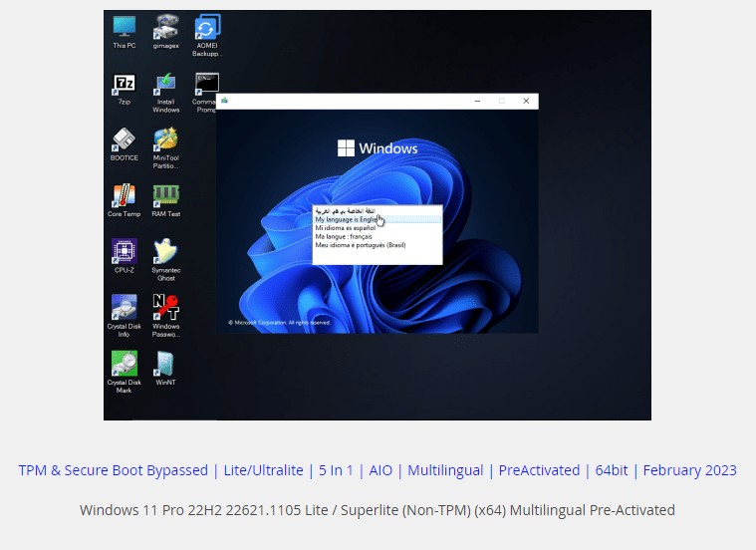Open Symantec Ghost icon
The image size is (756, 550).
click(166, 260)
